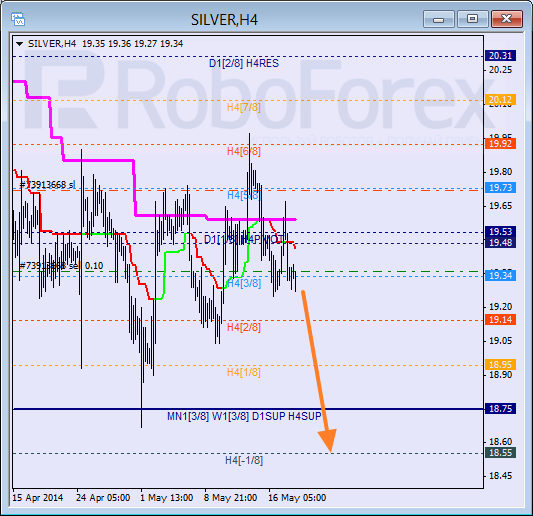Select order #73913668 sell 0.10 label

(x=61, y=266)
